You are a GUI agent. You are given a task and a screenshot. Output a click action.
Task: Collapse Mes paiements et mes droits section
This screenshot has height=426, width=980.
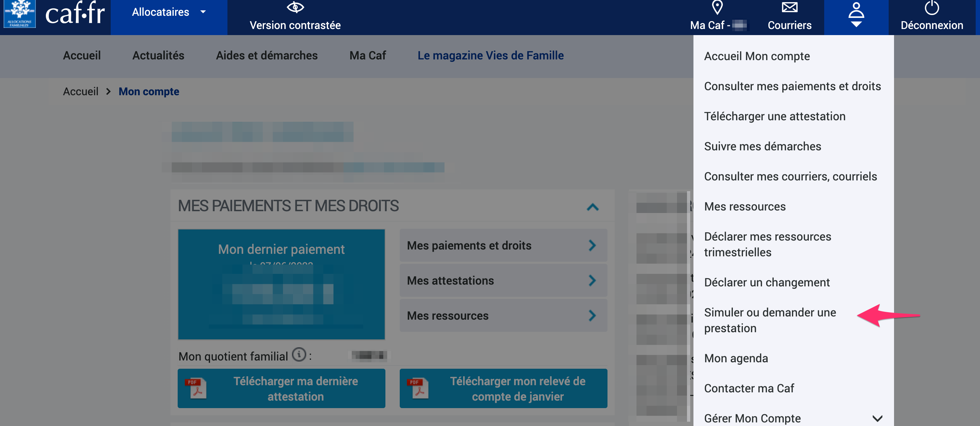(x=592, y=207)
